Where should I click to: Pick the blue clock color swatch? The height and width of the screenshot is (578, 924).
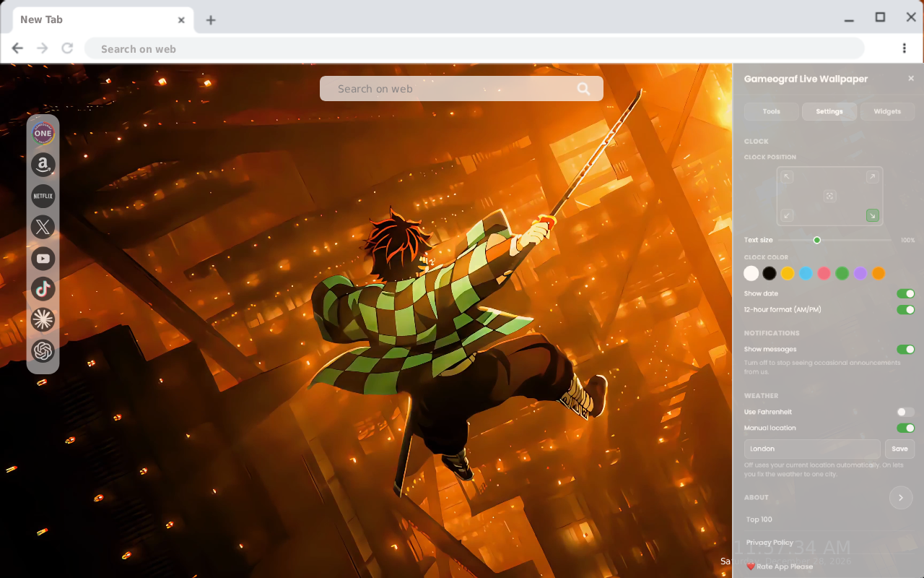point(806,274)
